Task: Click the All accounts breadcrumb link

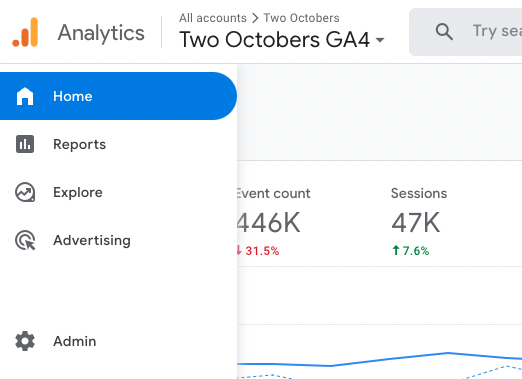Action: (213, 18)
